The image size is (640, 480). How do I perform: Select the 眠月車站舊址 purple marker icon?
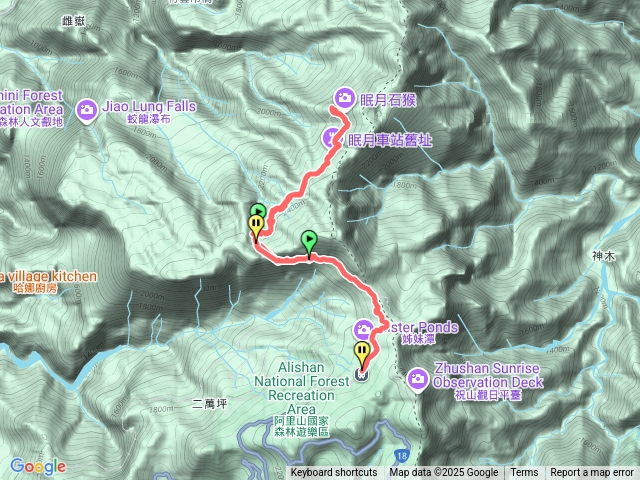332,138
